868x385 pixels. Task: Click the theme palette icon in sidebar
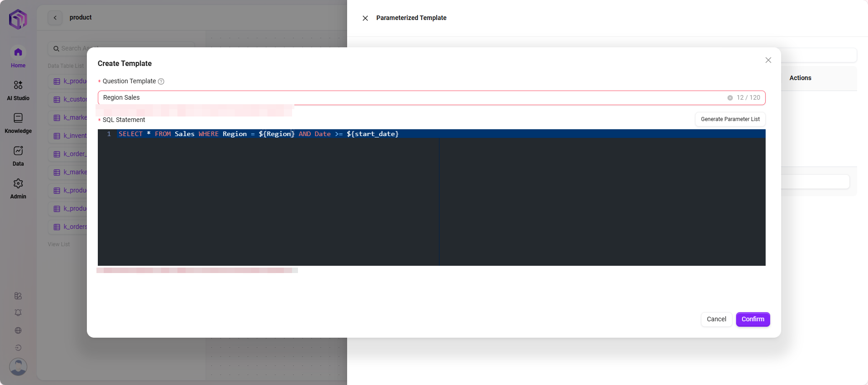[18, 296]
